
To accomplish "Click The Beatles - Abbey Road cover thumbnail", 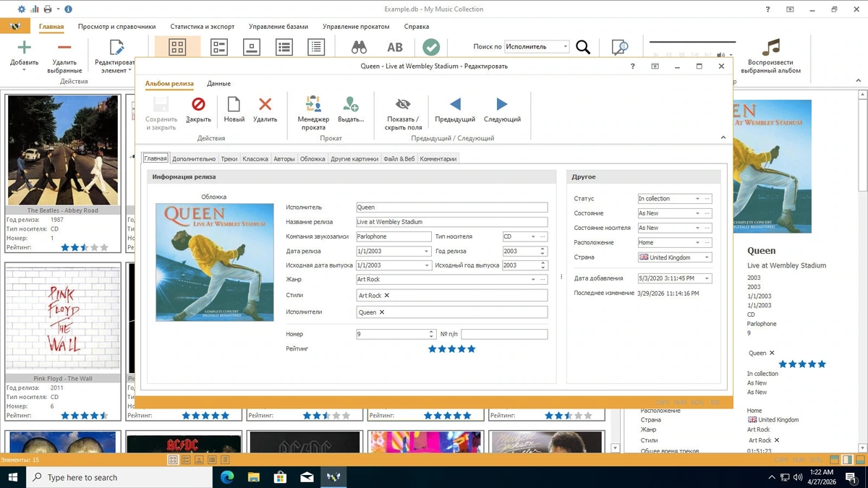I will [x=63, y=150].
